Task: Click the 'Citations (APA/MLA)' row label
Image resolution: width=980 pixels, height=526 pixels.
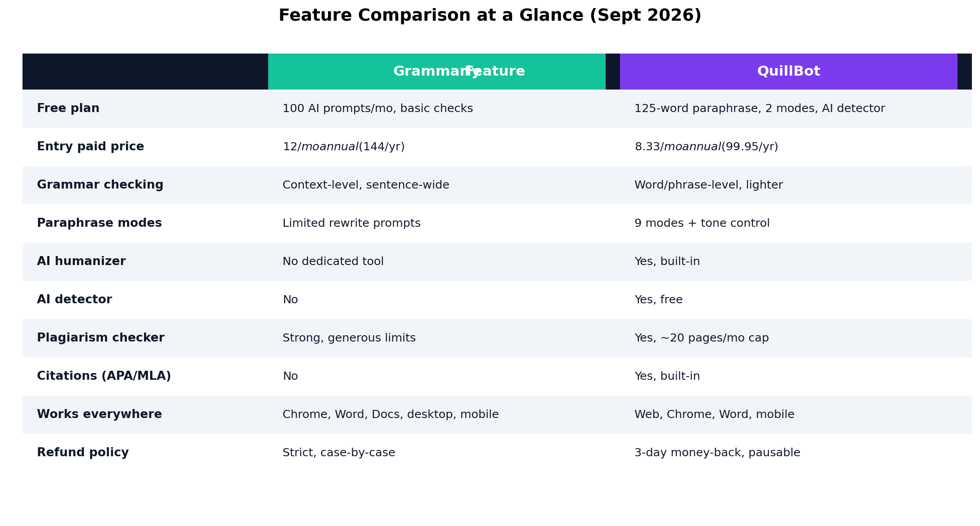Action: coord(104,376)
